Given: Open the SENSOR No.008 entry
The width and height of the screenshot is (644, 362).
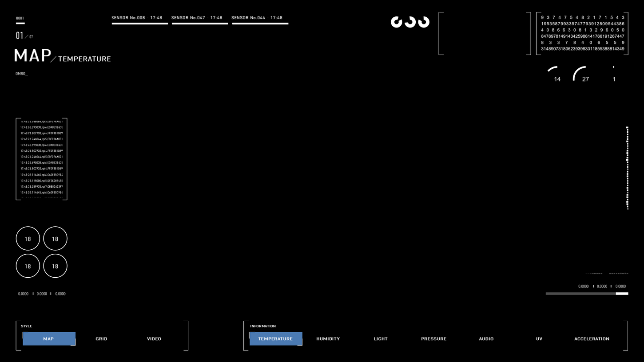Looking at the screenshot, I should tap(139, 20).
